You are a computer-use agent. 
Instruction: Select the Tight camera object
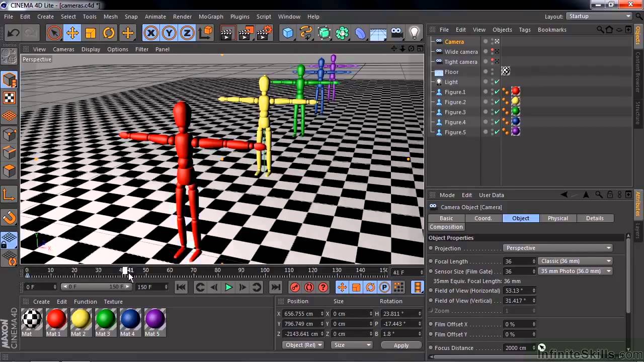point(461,62)
